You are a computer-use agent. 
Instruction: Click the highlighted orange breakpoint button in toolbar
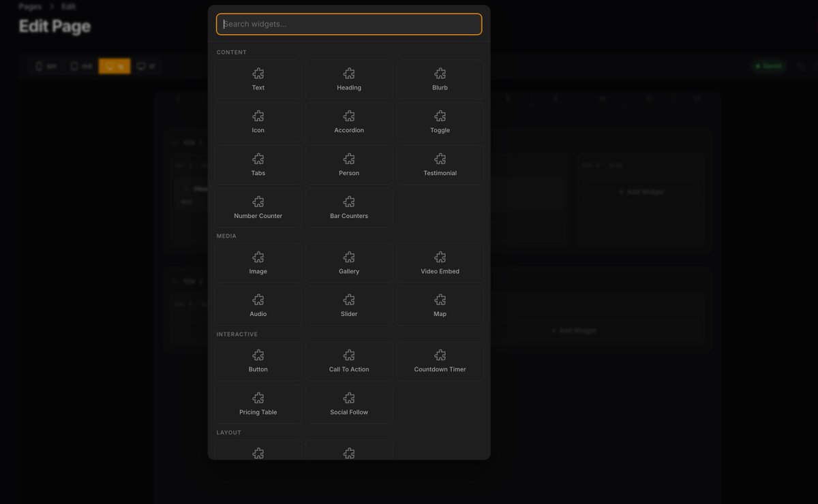[115, 66]
